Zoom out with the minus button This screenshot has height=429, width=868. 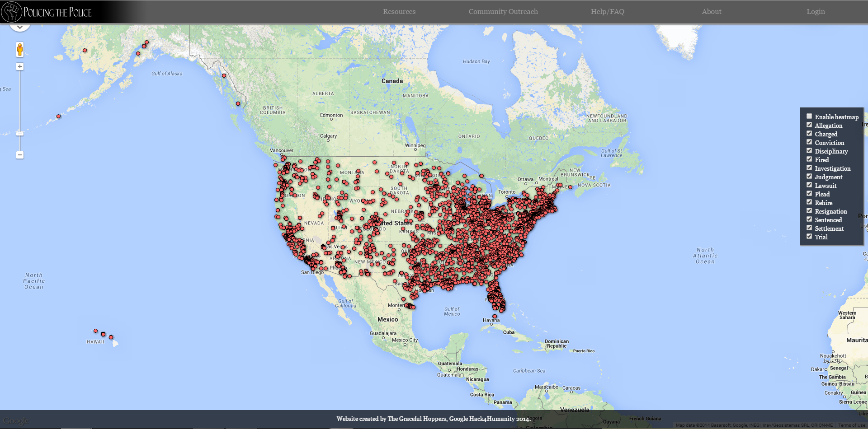pyautogui.click(x=20, y=155)
